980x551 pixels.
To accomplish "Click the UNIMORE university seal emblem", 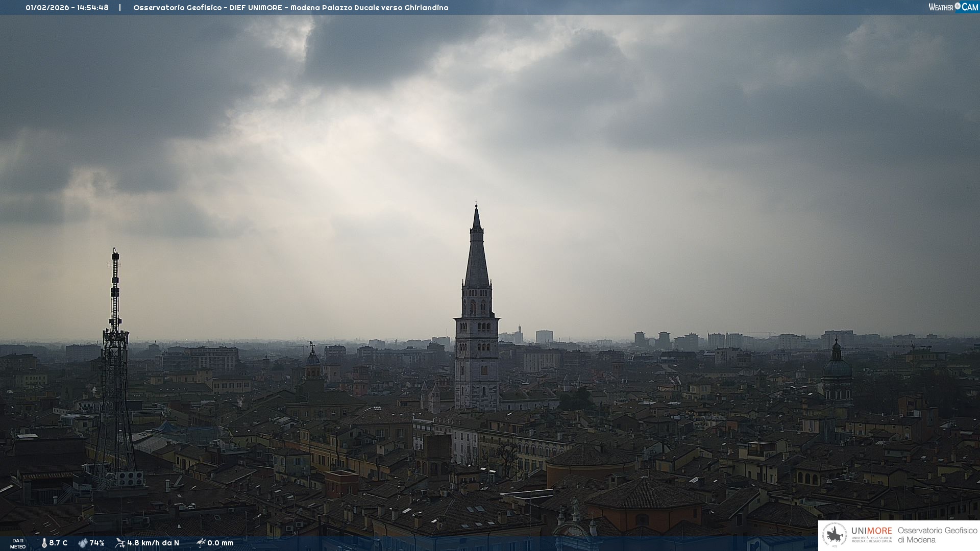I will (x=835, y=535).
